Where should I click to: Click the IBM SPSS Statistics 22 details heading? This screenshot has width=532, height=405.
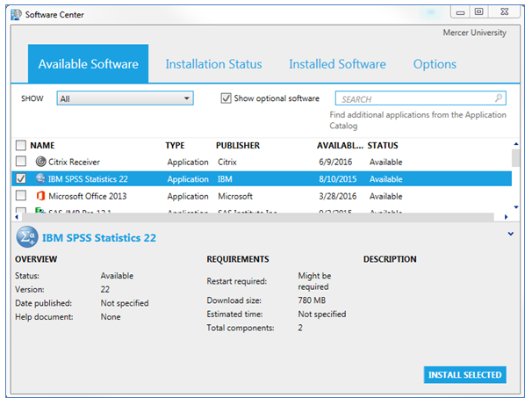click(x=99, y=237)
